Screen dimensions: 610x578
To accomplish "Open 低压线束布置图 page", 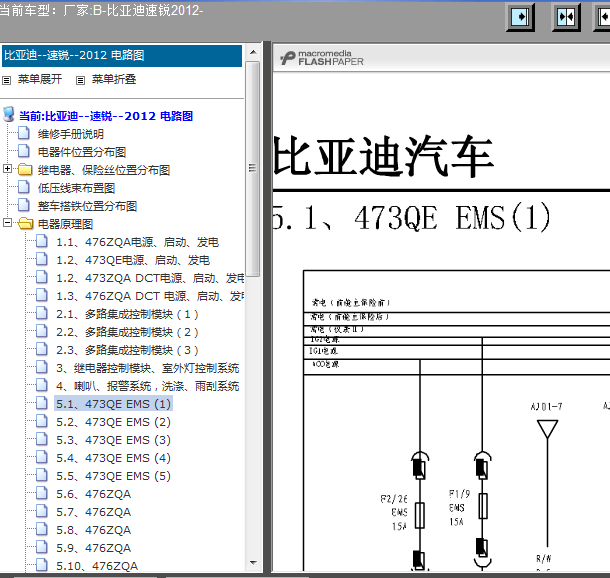I will point(76,188).
